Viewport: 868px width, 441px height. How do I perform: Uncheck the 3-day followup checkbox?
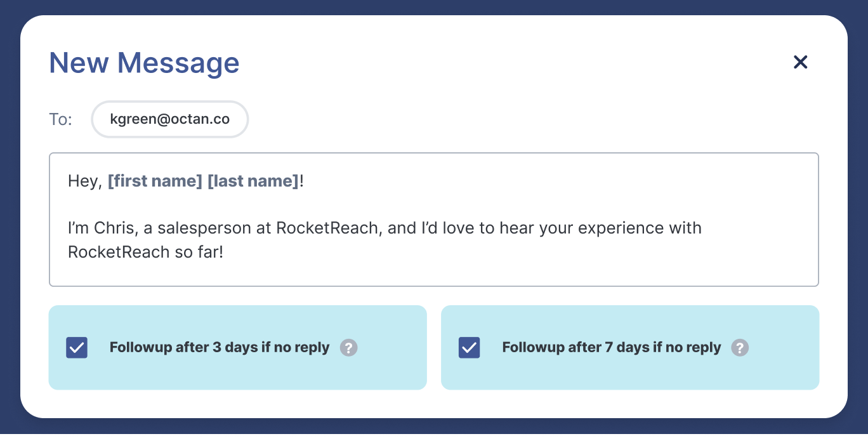click(77, 348)
